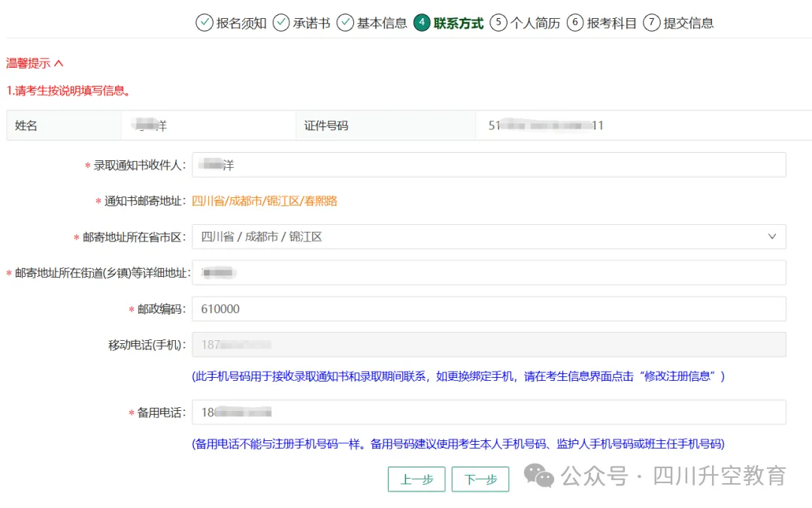The image size is (812, 508).
Task: Click the 下一步 button
Action: 480,479
